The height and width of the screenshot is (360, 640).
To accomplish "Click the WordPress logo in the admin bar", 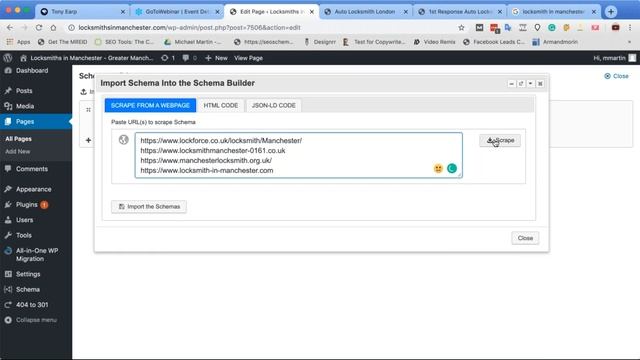I will (x=8, y=58).
